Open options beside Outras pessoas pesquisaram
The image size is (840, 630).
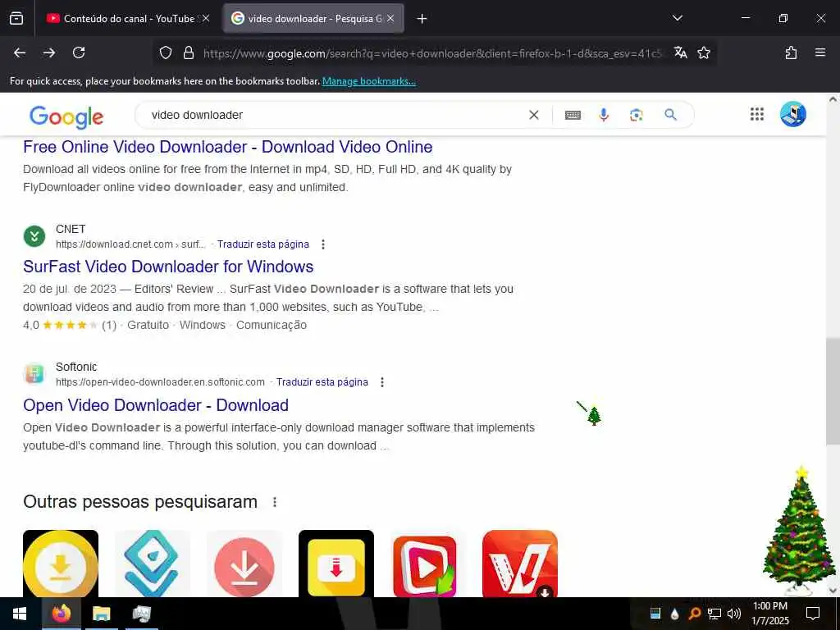click(275, 502)
